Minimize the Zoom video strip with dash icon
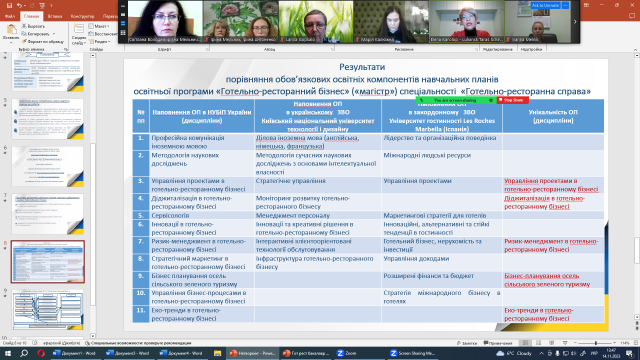The width and height of the screenshot is (640, 360). (123, 6)
